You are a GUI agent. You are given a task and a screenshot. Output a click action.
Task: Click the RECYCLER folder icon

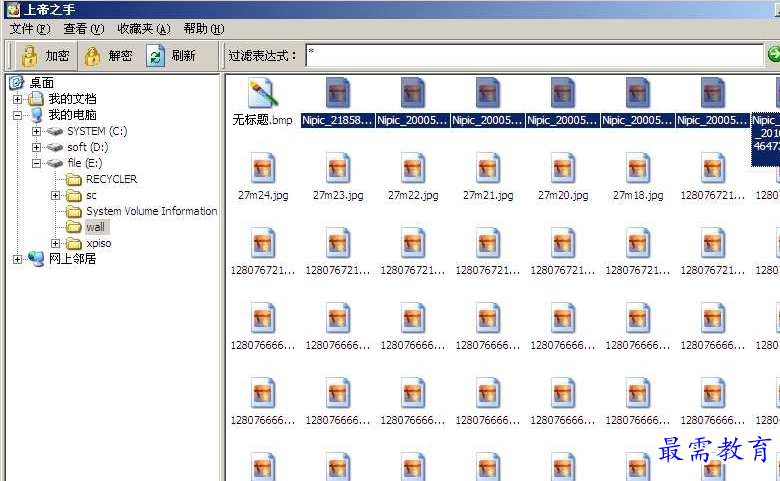74,179
